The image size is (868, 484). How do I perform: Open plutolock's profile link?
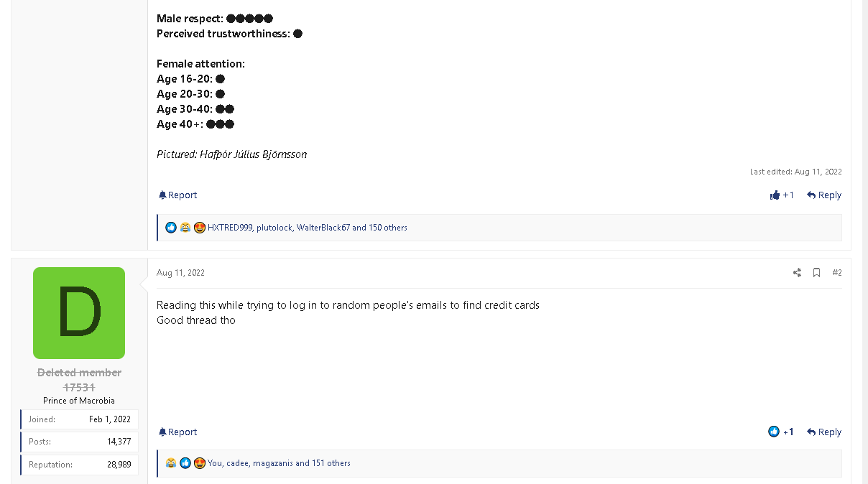[274, 228]
